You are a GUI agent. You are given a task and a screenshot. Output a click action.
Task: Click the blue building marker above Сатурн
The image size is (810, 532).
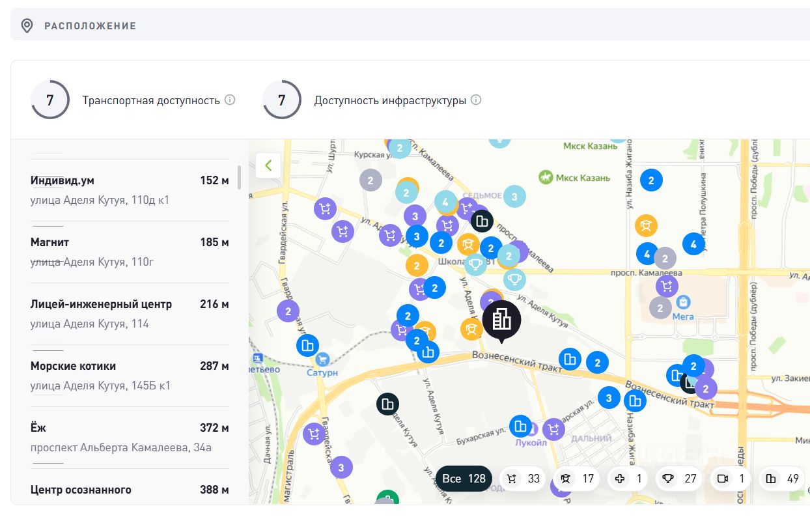tap(307, 346)
